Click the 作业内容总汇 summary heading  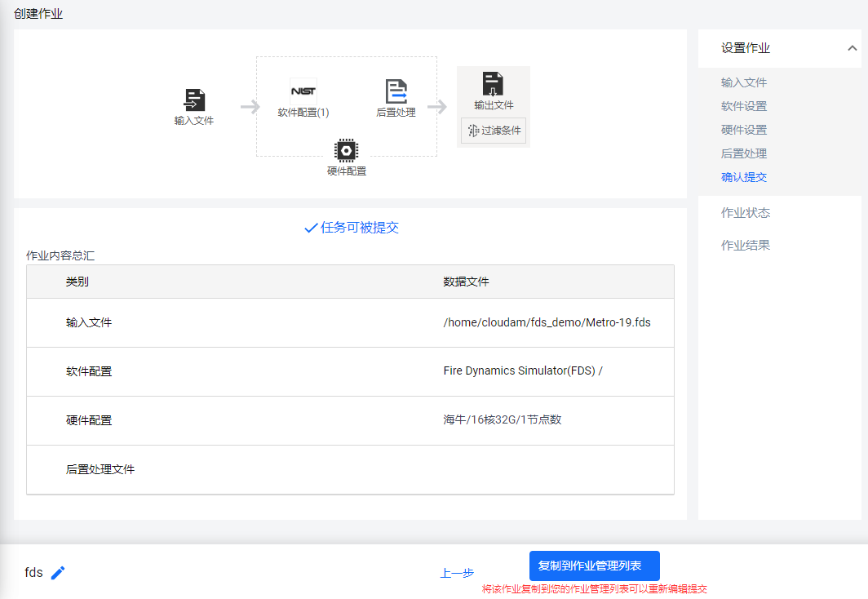point(60,255)
